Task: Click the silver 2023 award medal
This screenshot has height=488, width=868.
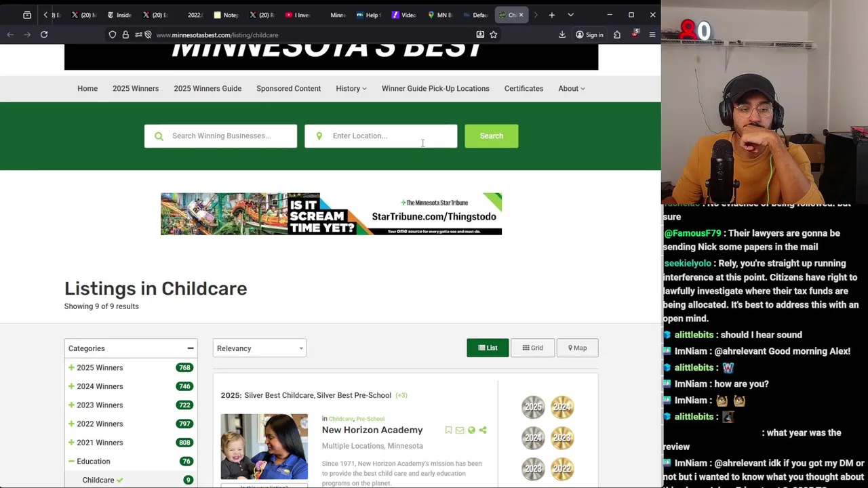Action: click(x=533, y=468)
